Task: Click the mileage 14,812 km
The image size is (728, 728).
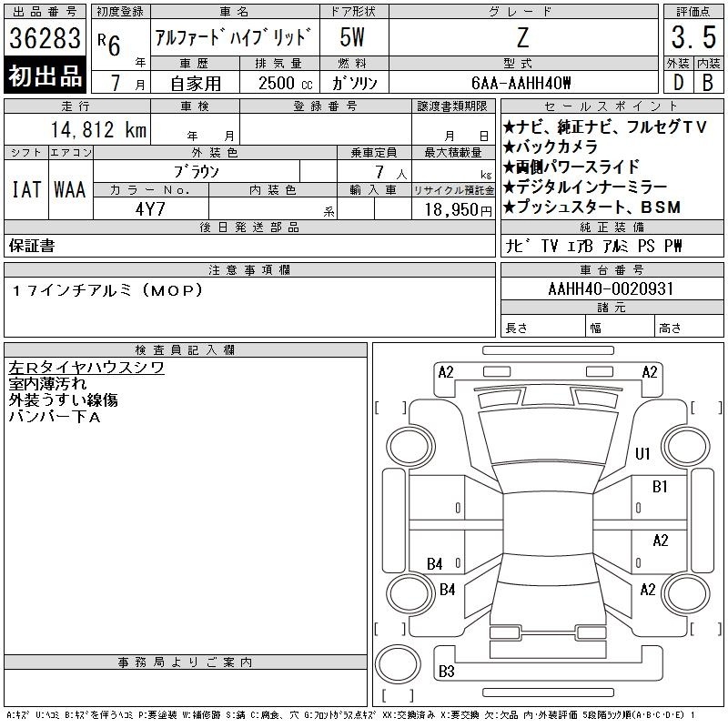Action: [98, 130]
